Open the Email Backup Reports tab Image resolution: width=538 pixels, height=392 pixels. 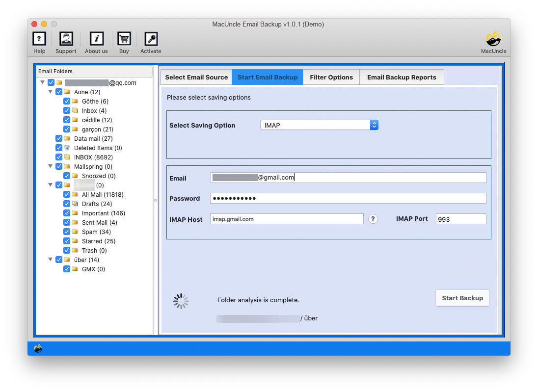pyautogui.click(x=402, y=77)
